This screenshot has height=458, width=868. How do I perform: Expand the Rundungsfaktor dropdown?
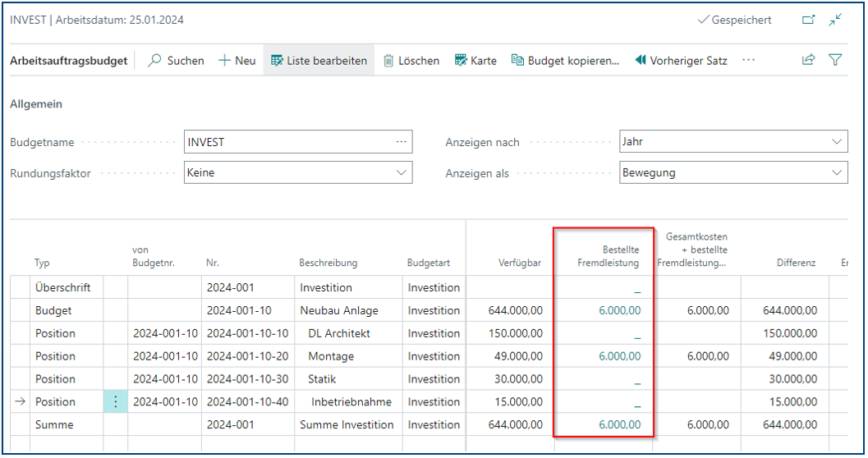click(402, 172)
